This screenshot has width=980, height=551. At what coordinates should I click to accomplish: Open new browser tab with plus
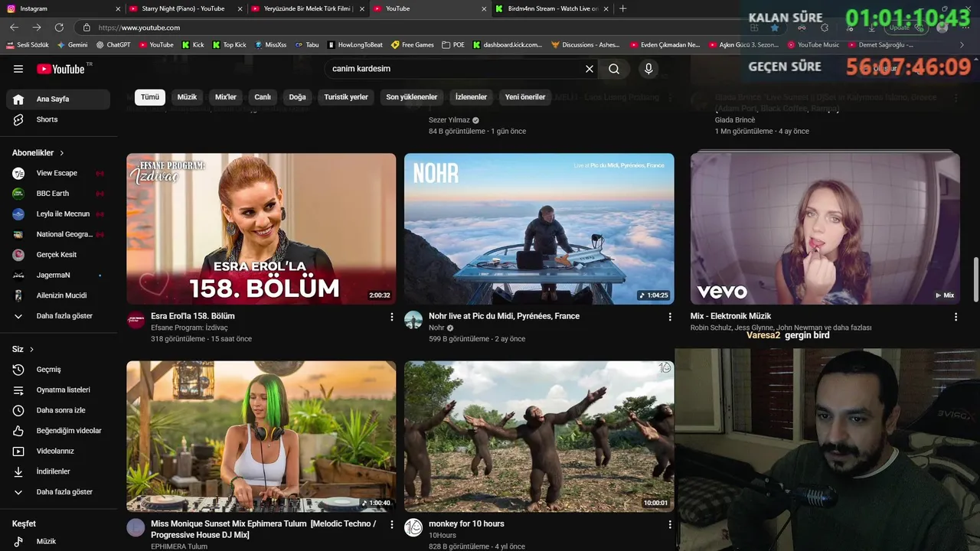tap(622, 8)
